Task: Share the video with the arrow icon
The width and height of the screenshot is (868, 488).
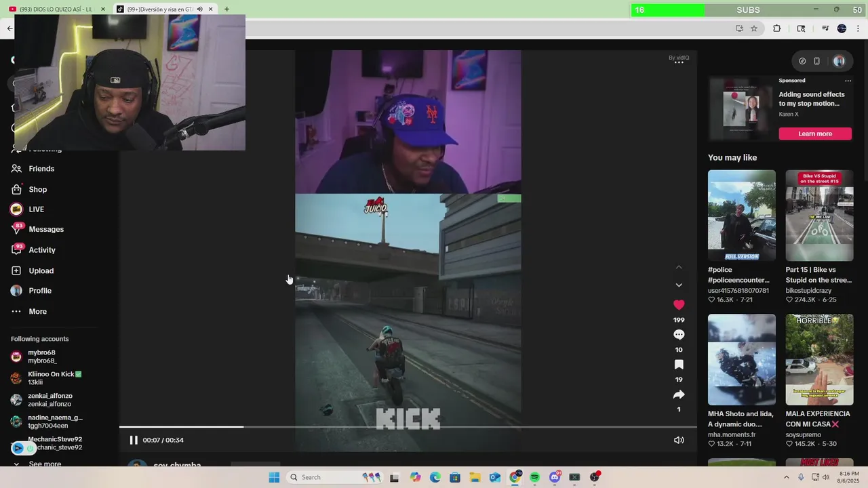Action: pos(679,394)
